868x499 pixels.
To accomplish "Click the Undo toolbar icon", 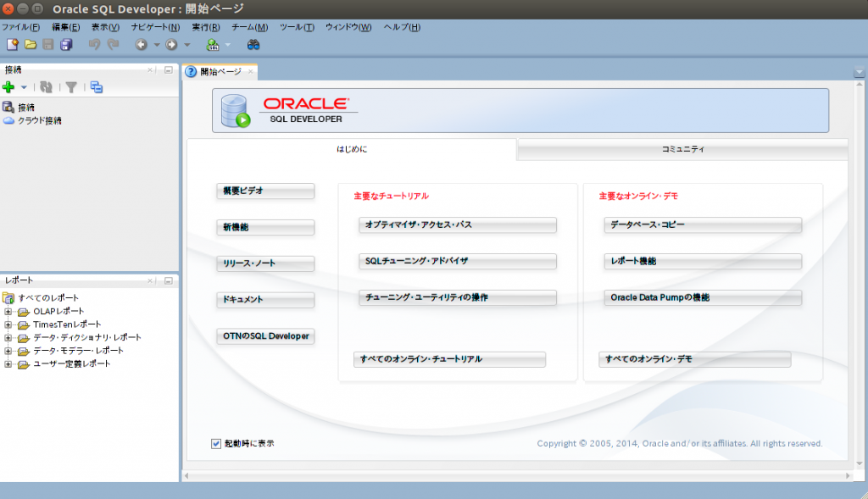I will click(x=95, y=45).
